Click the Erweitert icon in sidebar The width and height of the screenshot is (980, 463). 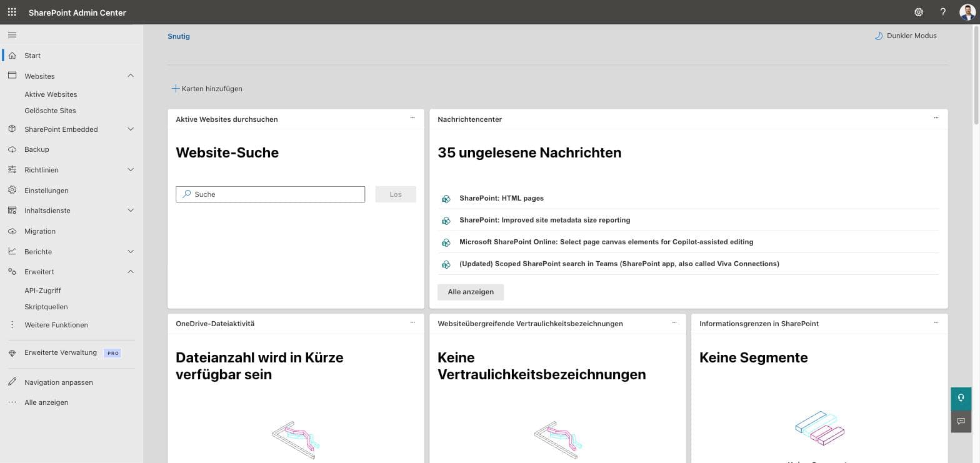(x=12, y=272)
